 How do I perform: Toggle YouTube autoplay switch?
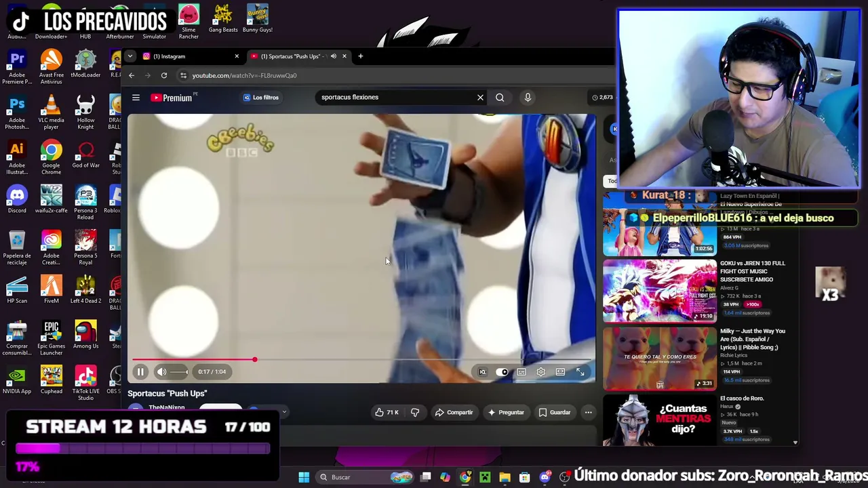tap(502, 371)
